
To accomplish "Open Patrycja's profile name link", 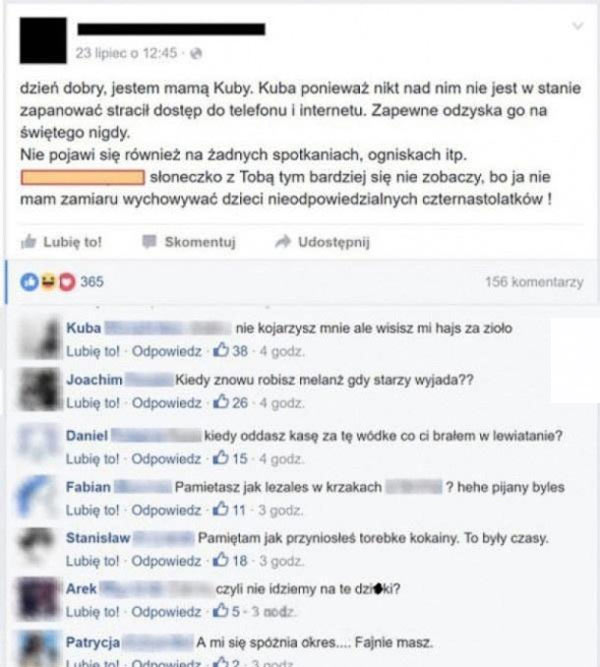I will pyautogui.click(x=93, y=642).
